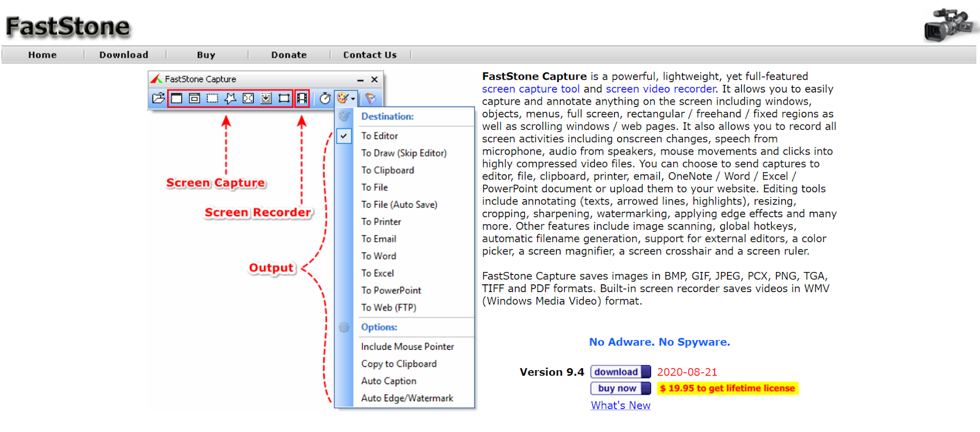Viewport: 980px width, 432px height.
Task: Select To PowerPoint destination
Action: pos(391,290)
